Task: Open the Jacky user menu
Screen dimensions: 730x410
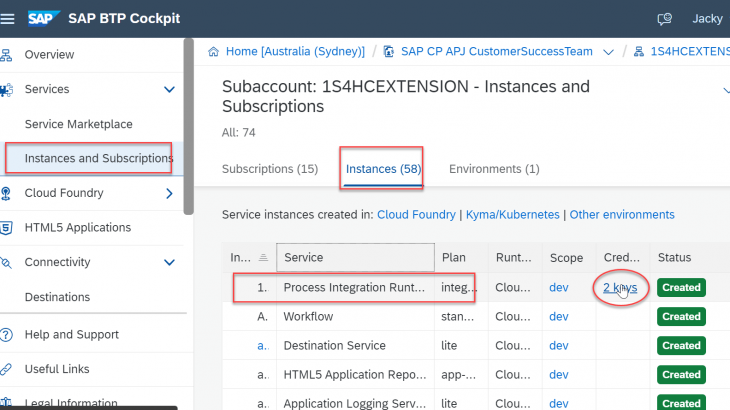Action: (x=707, y=19)
